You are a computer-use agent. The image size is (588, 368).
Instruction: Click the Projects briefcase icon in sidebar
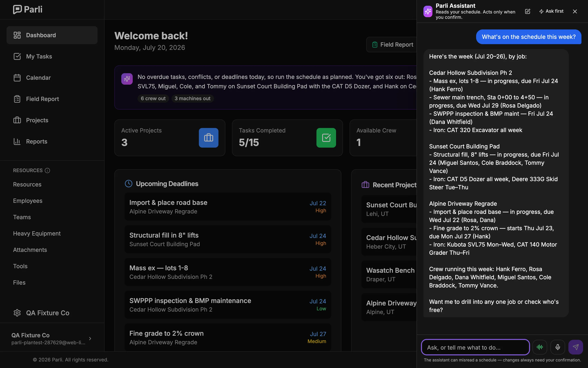click(x=17, y=120)
